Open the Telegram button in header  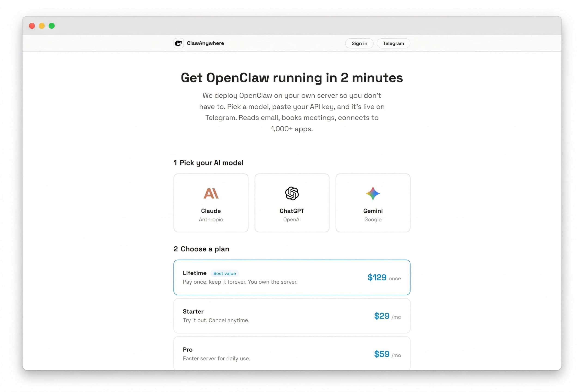pyautogui.click(x=393, y=43)
